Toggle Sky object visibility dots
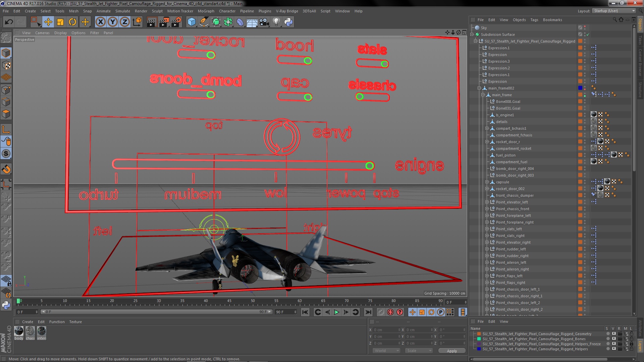The height and width of the screenshot is (362, 644). [x=585, y=28]
